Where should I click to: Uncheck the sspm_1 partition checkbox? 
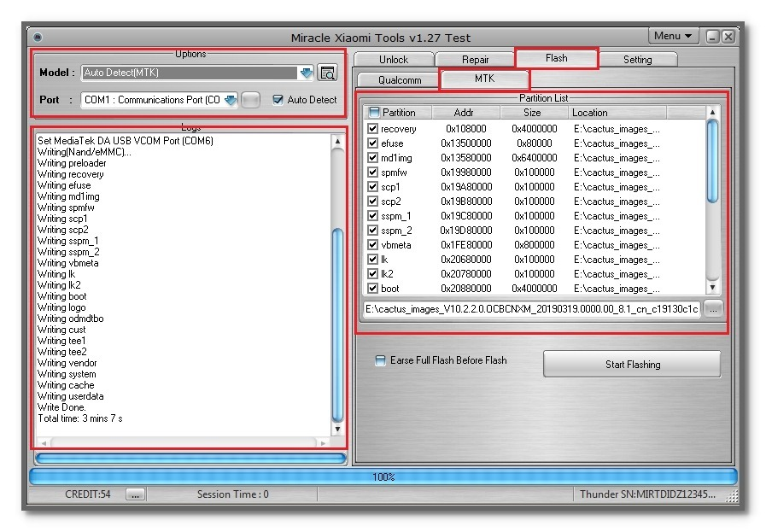(x=372, y=215)
